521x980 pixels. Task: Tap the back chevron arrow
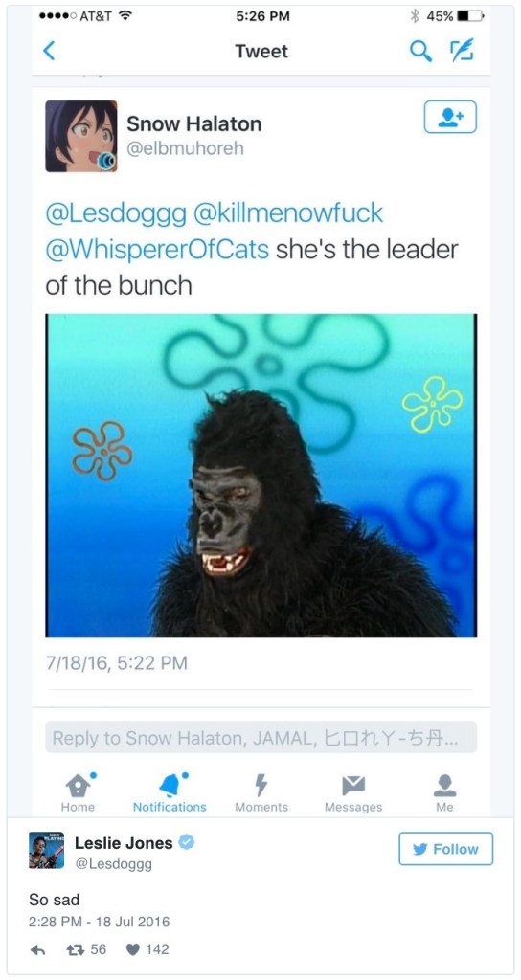click(x=49, y=52)
